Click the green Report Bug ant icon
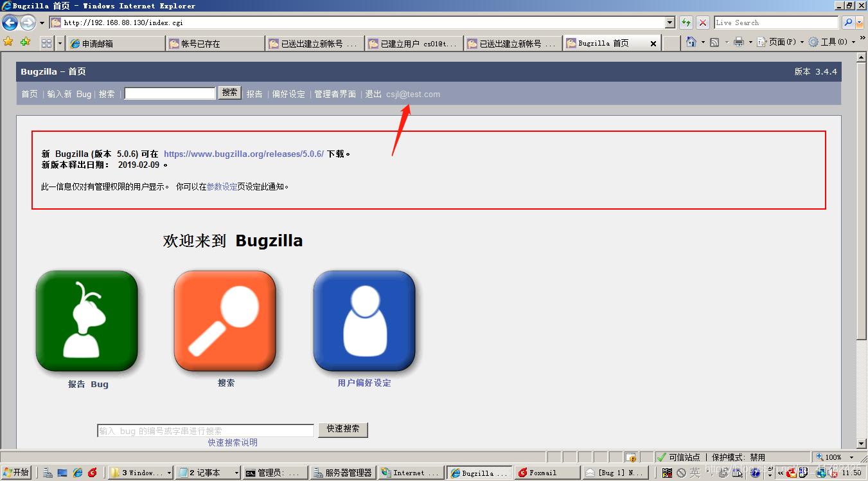The image size is (868, 481). 87,321
